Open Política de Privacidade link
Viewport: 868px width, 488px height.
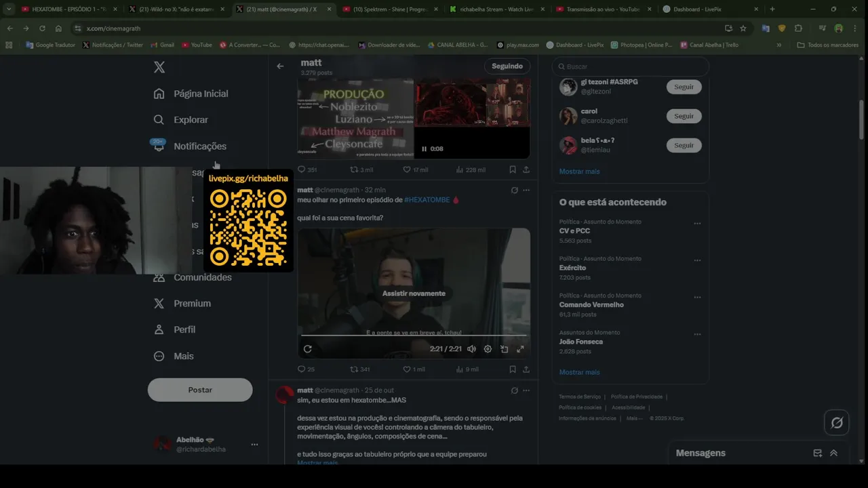636,396
